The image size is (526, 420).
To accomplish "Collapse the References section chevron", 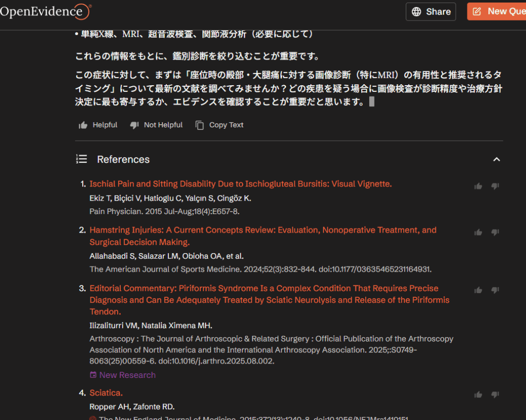I will tap(496, 160).
